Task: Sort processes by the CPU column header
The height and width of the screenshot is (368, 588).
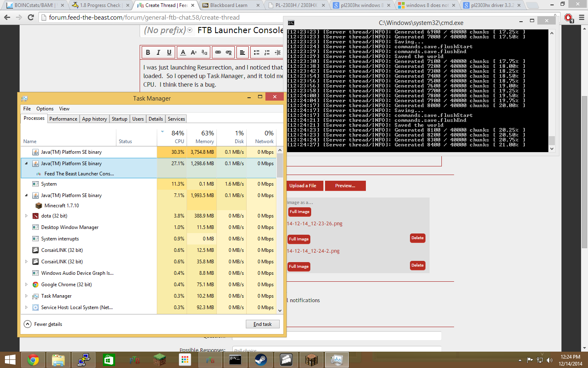Action: point(172,137)
